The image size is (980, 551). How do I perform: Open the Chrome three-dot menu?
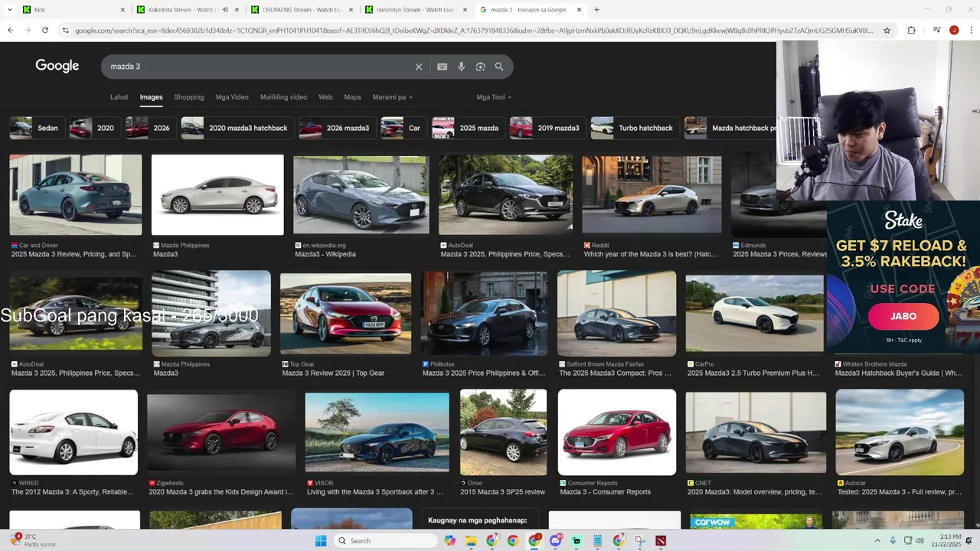coord(971,31)
